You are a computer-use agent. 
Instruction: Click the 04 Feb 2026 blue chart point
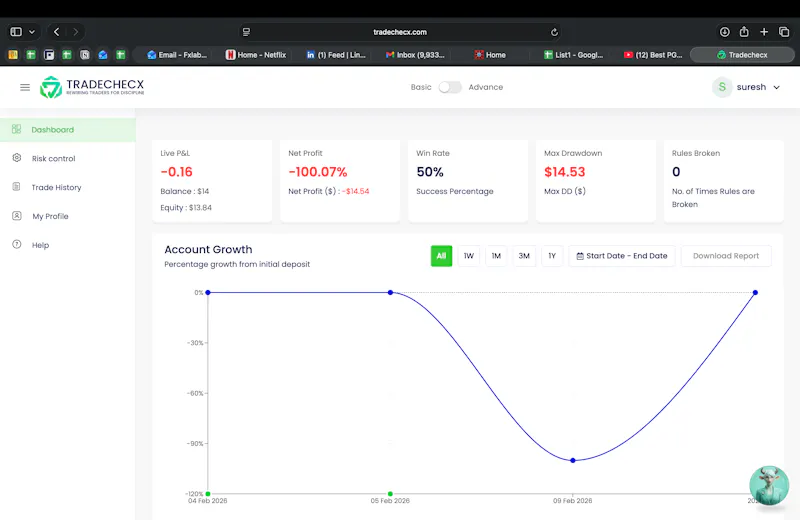[208, 292]
